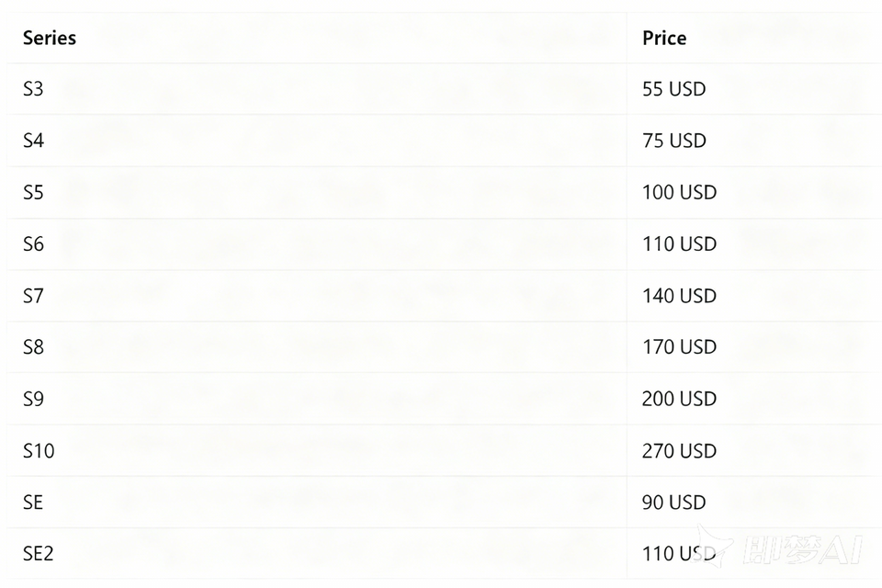882x588 pixels.
Task: Click the S8 series row label
Action: [33, 347]
